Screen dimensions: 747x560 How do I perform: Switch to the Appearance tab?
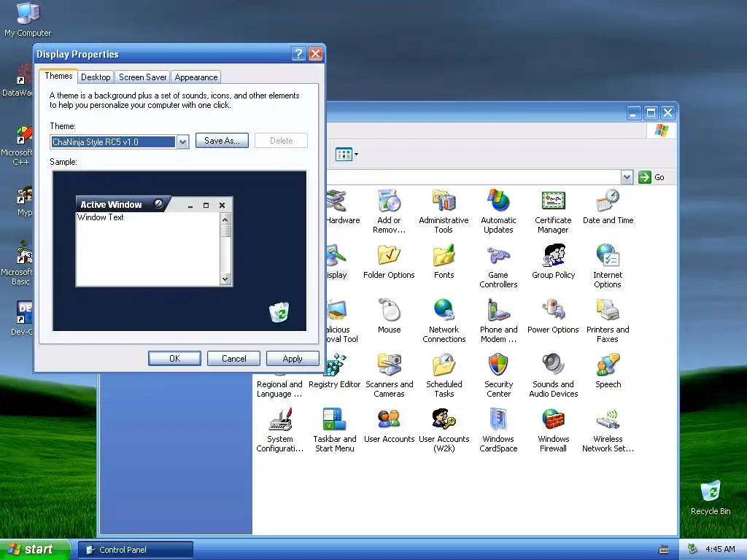coord(196,77)
